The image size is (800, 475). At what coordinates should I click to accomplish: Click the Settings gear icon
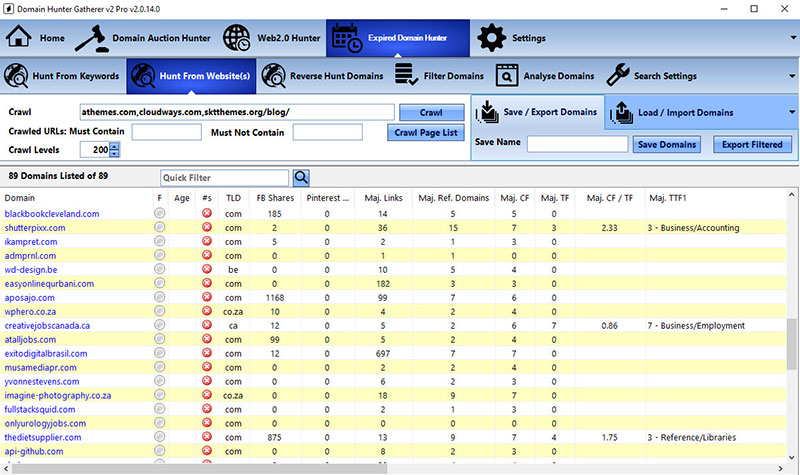point(490,38)
